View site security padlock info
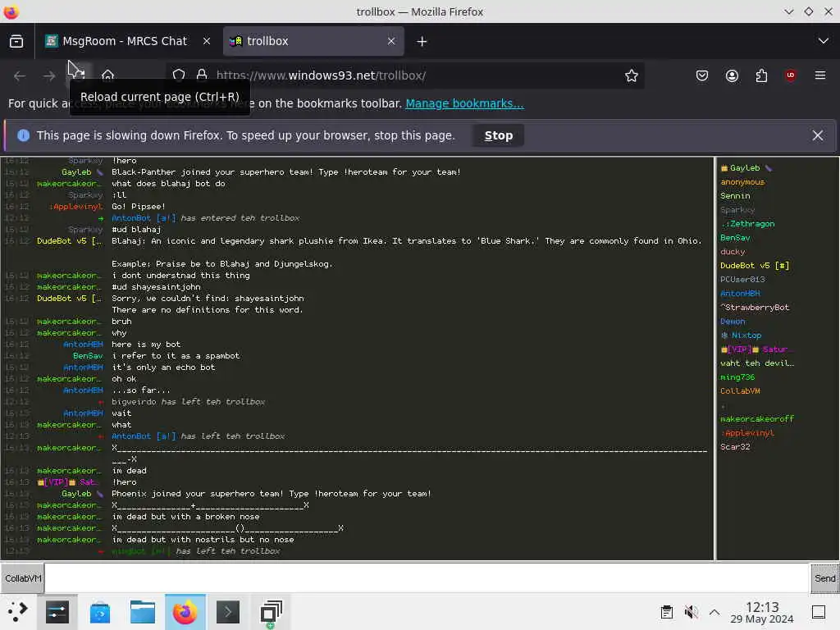Screen dimensions: 840x630 click(202, 75)
